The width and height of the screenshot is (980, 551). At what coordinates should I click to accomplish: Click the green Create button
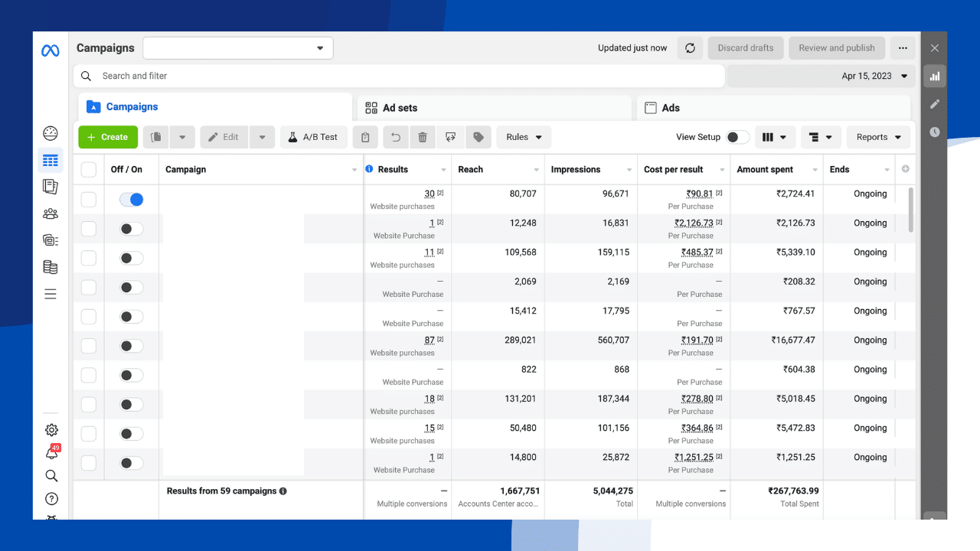108,137
